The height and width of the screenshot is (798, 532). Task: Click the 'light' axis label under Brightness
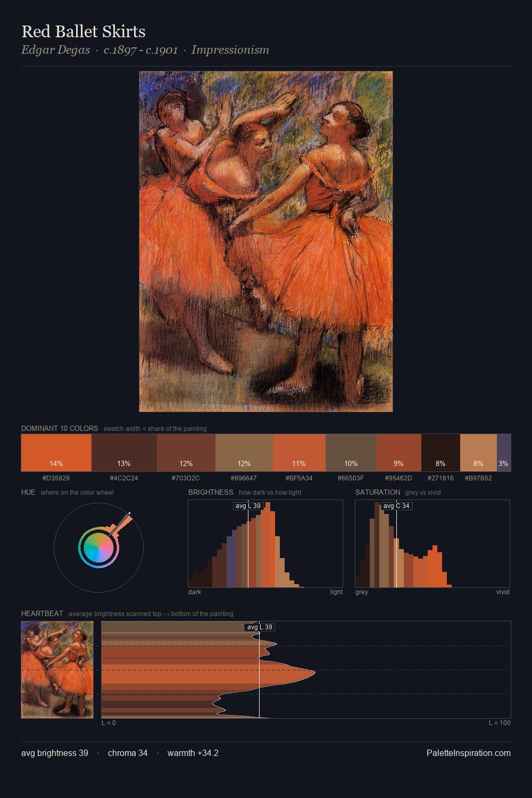(x=336, y=592)
